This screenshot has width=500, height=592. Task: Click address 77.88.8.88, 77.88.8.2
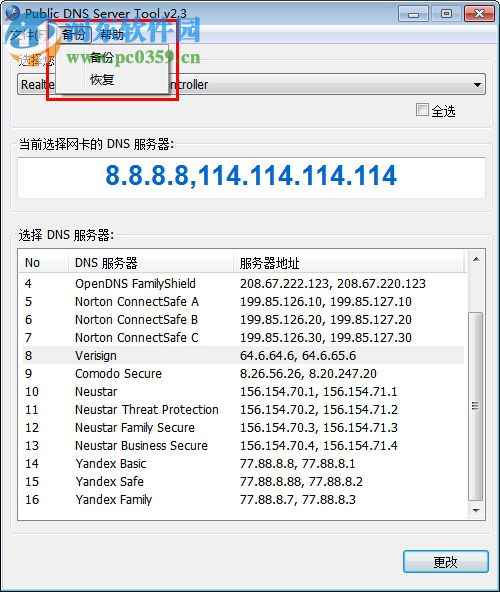[301, 482]
